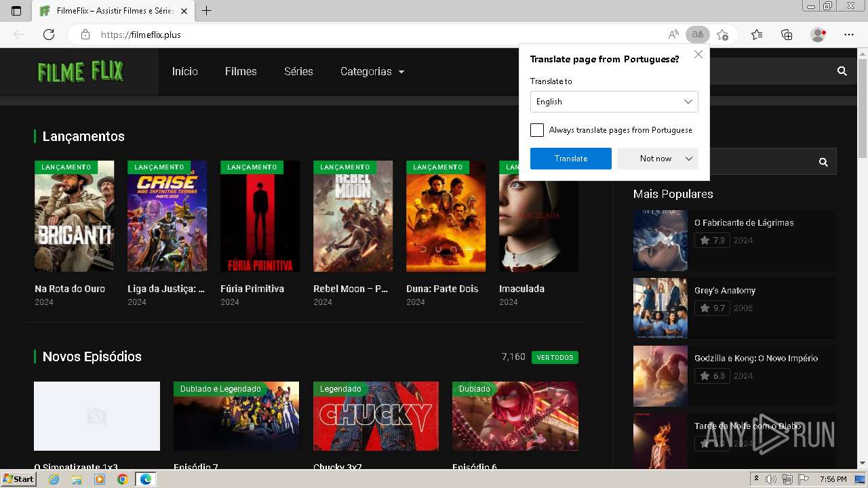The width and height of the screenshot is (868, 488).
Task: Enable Always translate pages from Portuguese
Action: click(x=537, y=130)
